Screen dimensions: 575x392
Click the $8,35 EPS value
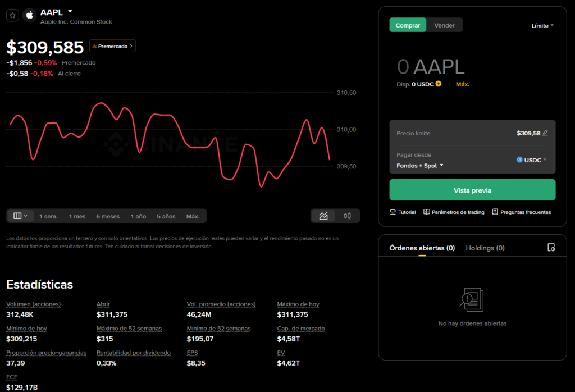pyautogui.click(x=196, y=363)
